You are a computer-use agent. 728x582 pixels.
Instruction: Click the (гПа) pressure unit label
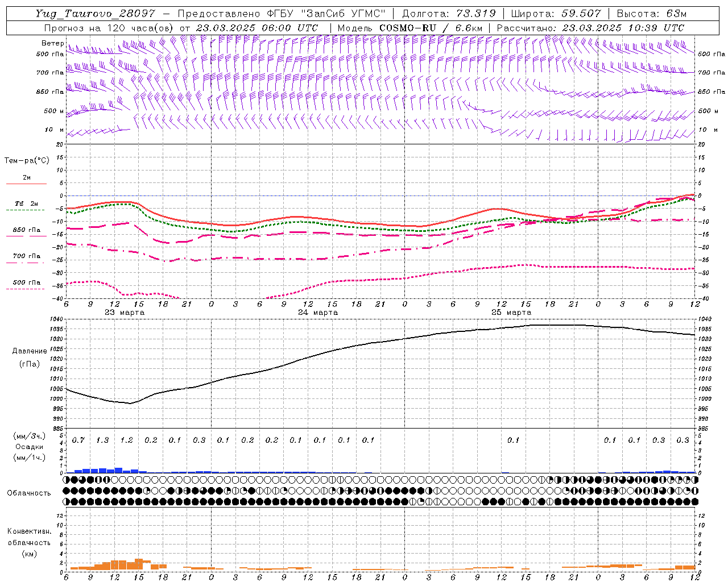point(30,364)
